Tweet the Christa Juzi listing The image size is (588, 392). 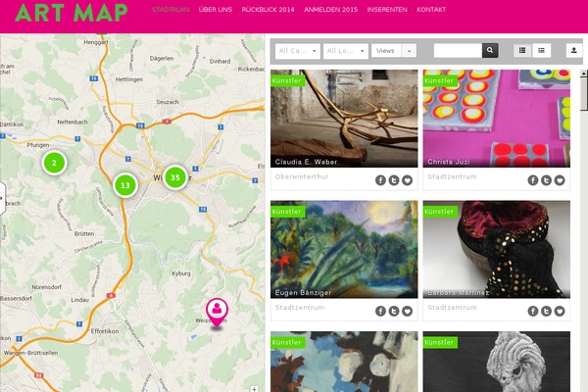point(547,180)
